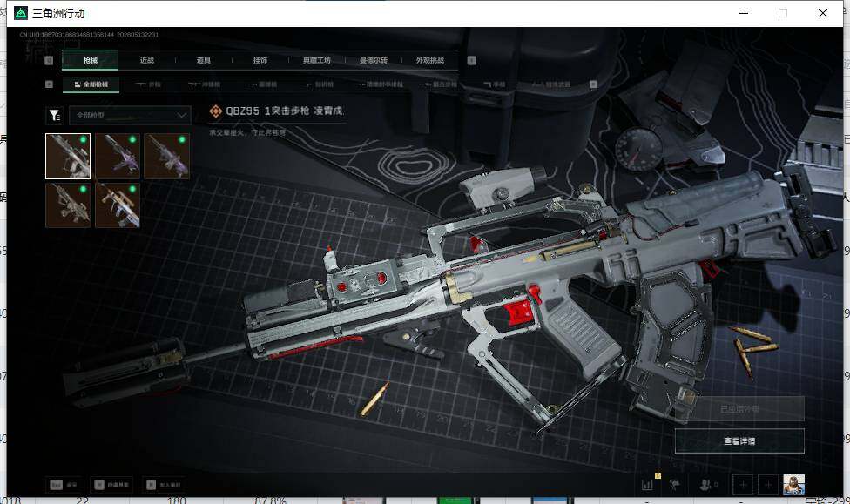The image size is (850, 504).
Task: Minimize the 三角洲行动 window
Action: click(x=744, y=13)
